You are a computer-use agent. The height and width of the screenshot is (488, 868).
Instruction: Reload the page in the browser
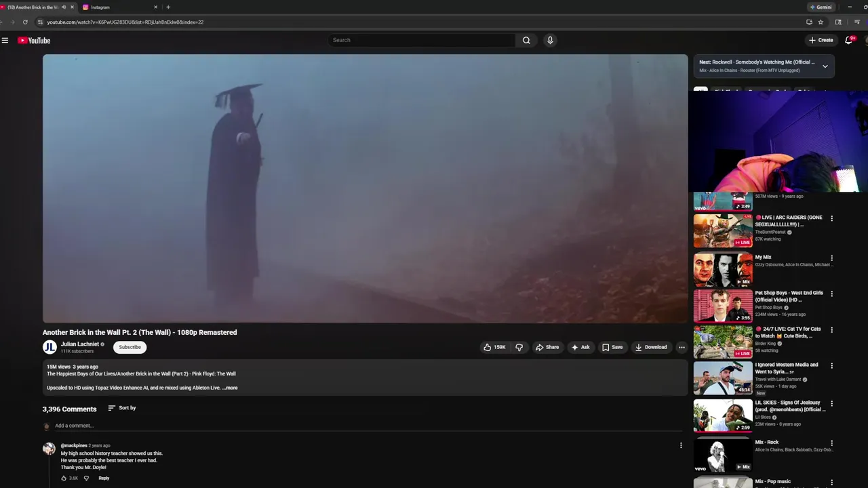25,22
